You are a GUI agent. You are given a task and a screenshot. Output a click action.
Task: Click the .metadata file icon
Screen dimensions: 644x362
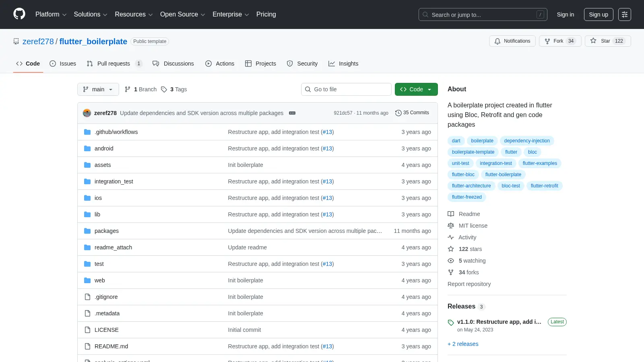87,313
